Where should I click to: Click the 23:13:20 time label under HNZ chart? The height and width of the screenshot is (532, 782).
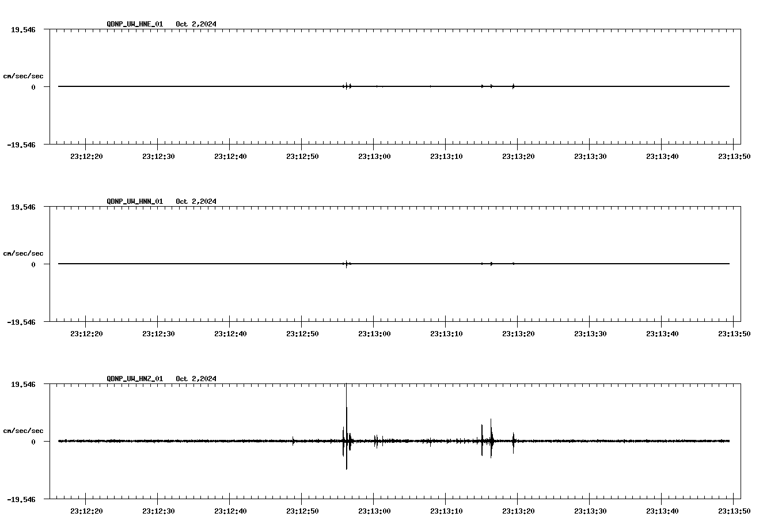click(518, 511)
